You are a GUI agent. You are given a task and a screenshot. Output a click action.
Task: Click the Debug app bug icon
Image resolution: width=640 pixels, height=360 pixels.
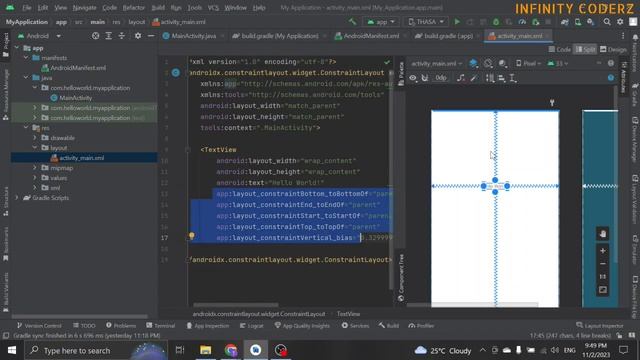tap(496, 22)
